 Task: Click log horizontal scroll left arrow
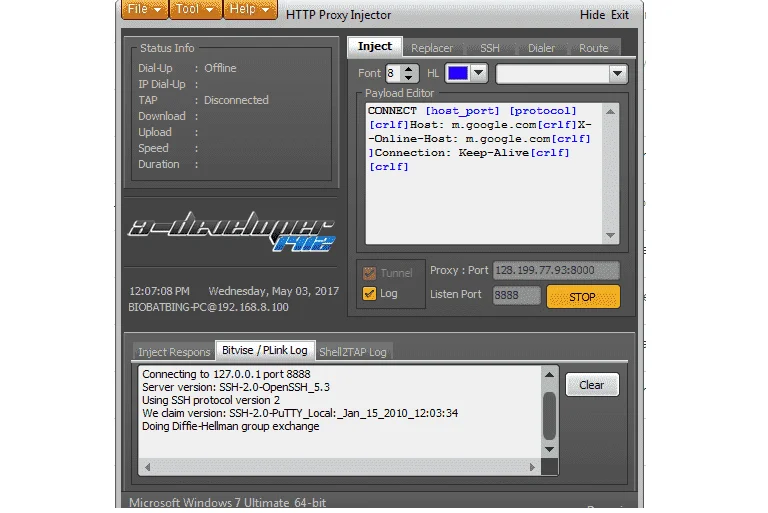click(147, 467)
